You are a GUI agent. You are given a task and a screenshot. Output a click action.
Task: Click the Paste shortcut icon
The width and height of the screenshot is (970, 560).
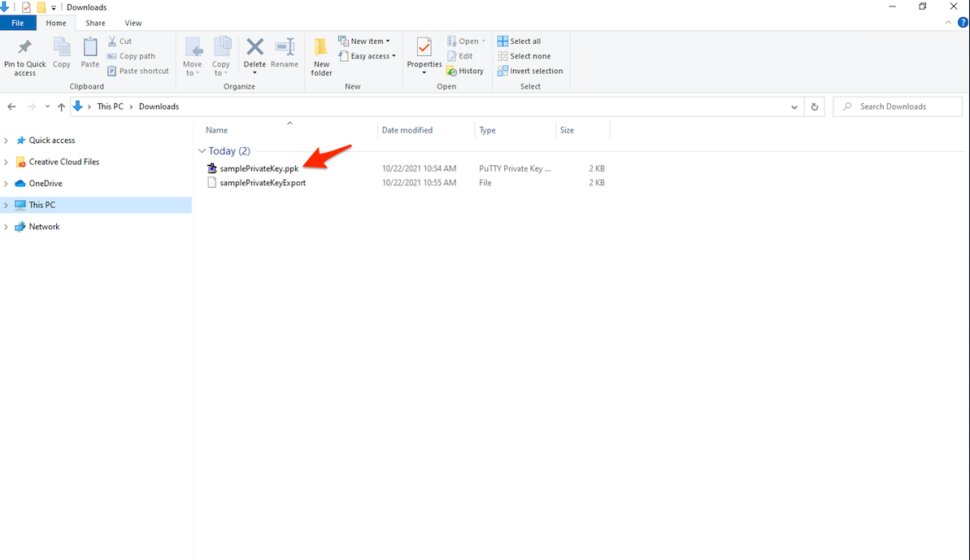pyautogui.click(x=137, y=71)
